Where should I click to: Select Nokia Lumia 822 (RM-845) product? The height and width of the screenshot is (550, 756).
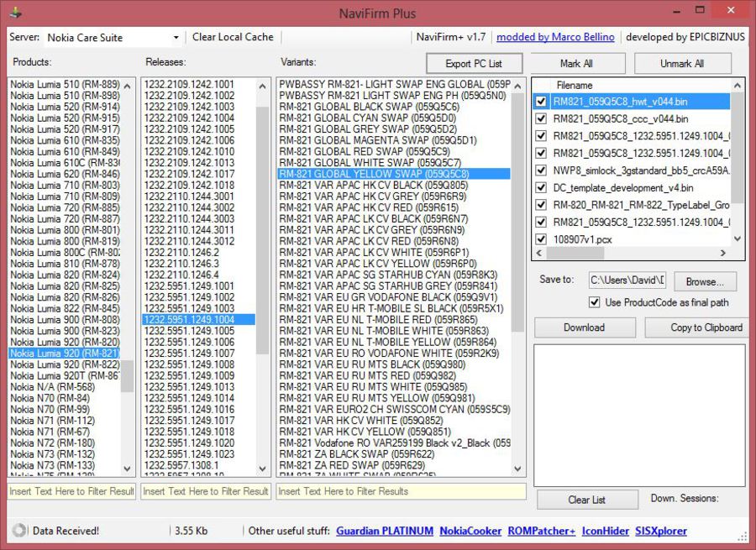pos(65,308)
